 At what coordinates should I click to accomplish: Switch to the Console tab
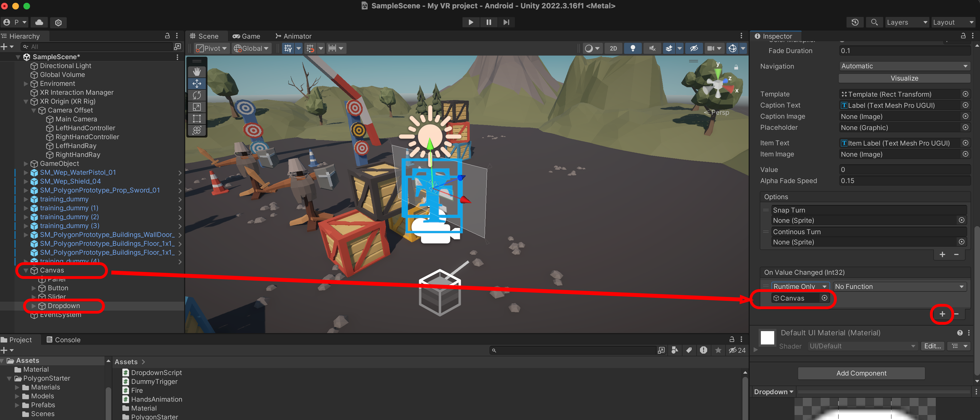point(63,339)
